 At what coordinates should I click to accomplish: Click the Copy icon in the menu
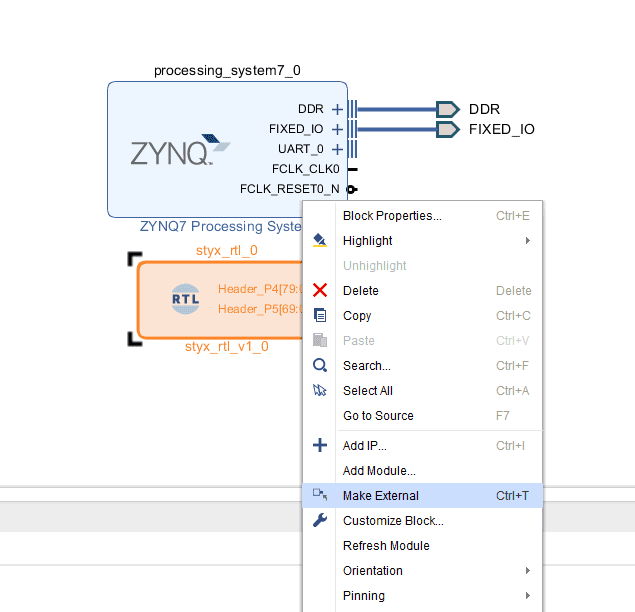(320, 316)
